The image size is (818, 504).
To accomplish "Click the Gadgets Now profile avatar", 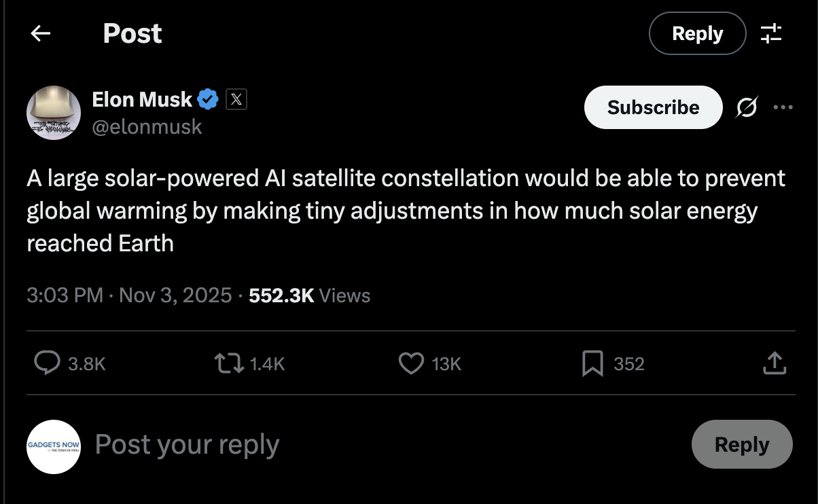I will click(53, 444).
